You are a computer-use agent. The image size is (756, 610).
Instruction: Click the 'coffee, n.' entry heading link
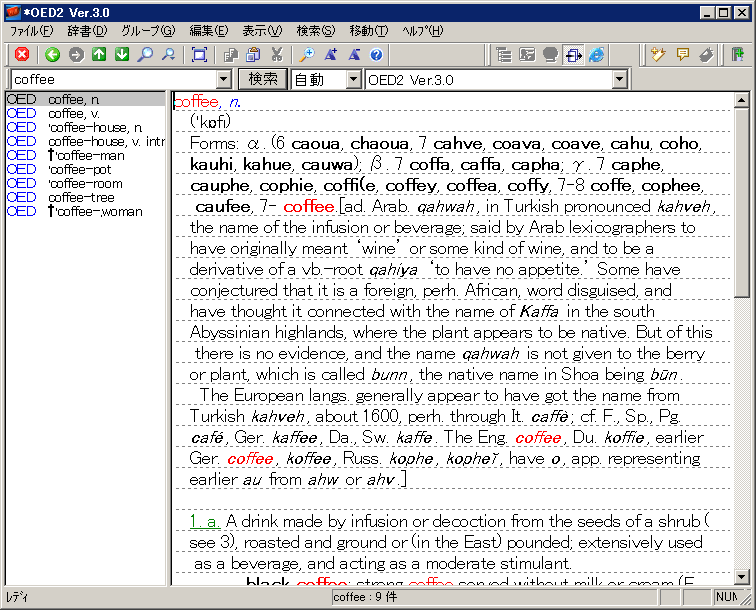(x=207, y=102)
